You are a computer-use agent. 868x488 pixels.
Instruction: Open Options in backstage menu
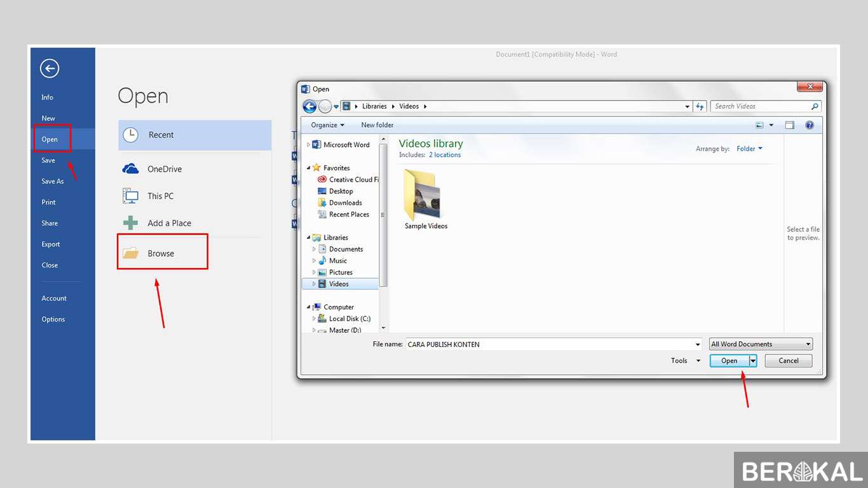point(53,319)
